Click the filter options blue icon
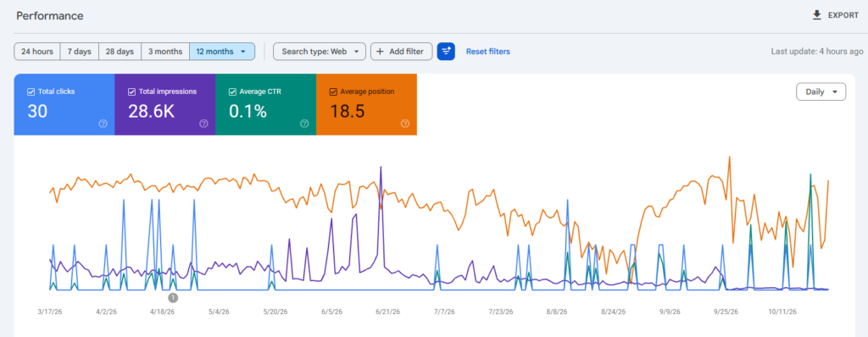This screenshot has height=337, width=868. (x=446, y=52)
